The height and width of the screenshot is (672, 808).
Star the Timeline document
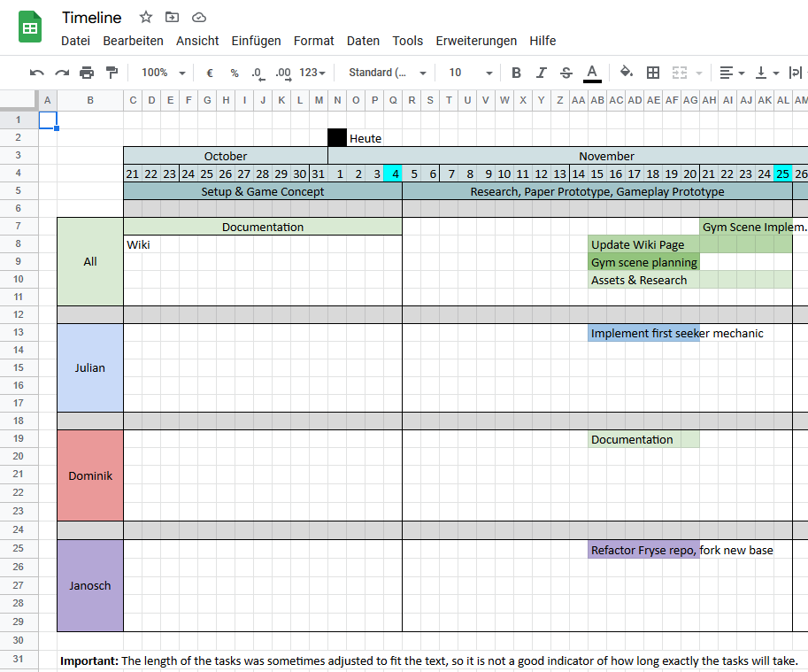(x=146, y=18)
